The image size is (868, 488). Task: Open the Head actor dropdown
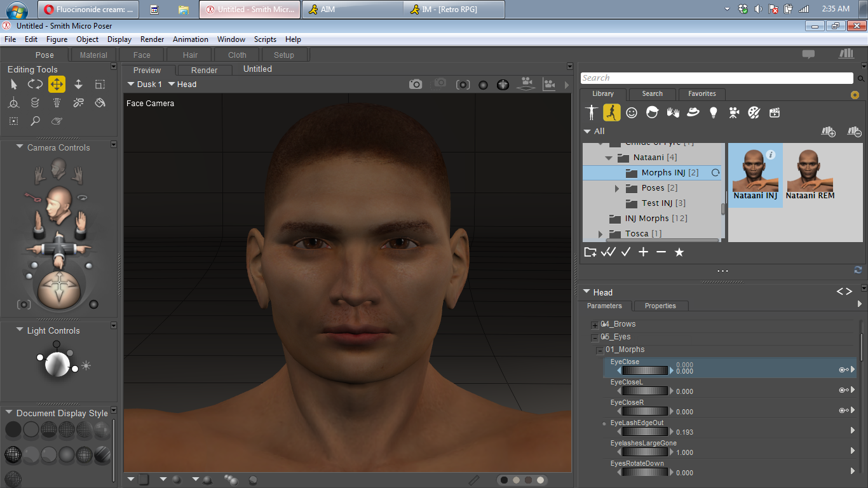tap(182, 84)
